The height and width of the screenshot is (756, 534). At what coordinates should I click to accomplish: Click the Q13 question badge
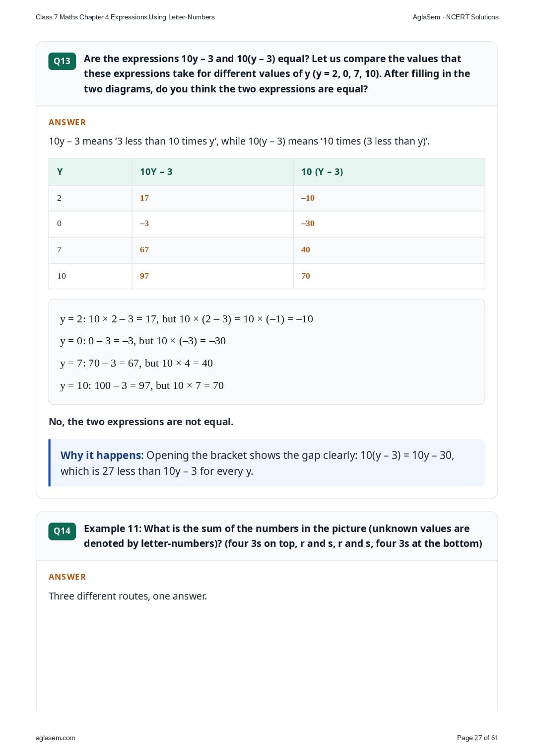[x=62, y=61]
